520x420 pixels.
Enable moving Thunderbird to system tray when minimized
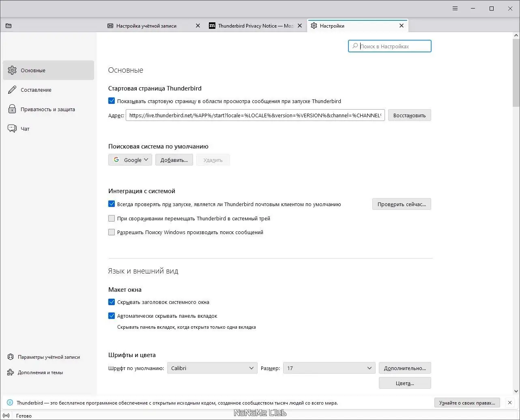[x=112, y=218]
